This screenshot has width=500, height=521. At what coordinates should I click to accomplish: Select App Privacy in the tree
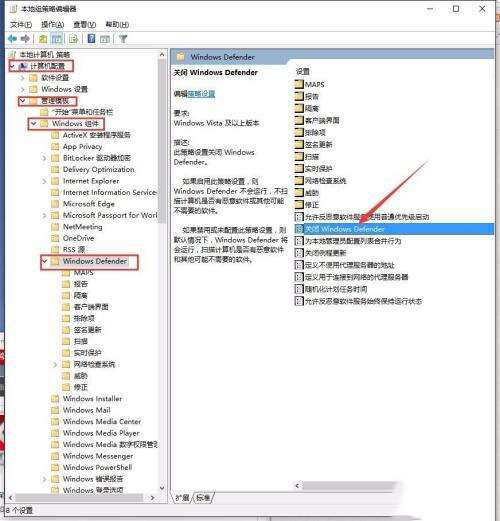click(82, 147)
